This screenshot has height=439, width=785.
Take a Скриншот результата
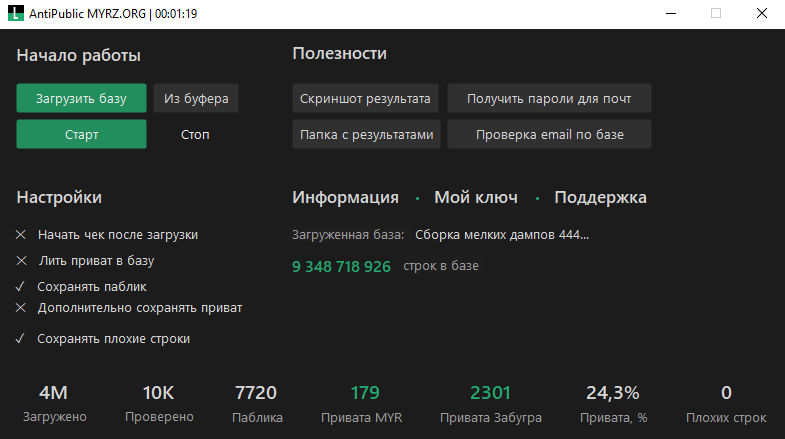[365, 98]
